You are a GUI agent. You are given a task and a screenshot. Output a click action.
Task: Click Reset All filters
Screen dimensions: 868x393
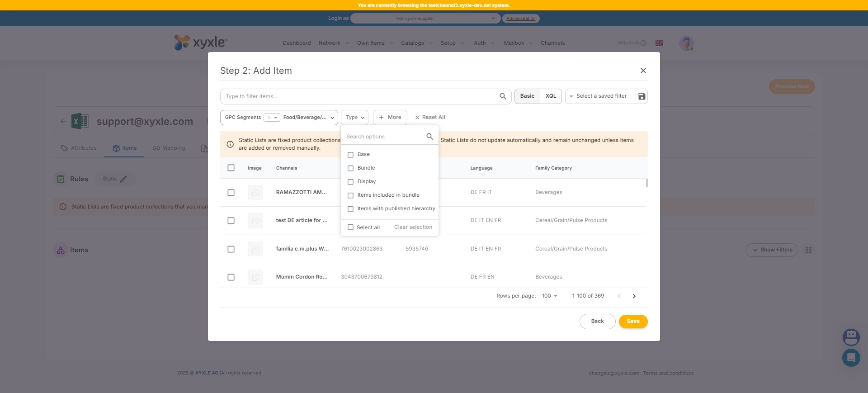pyautogui.click(x=430, y=118)
